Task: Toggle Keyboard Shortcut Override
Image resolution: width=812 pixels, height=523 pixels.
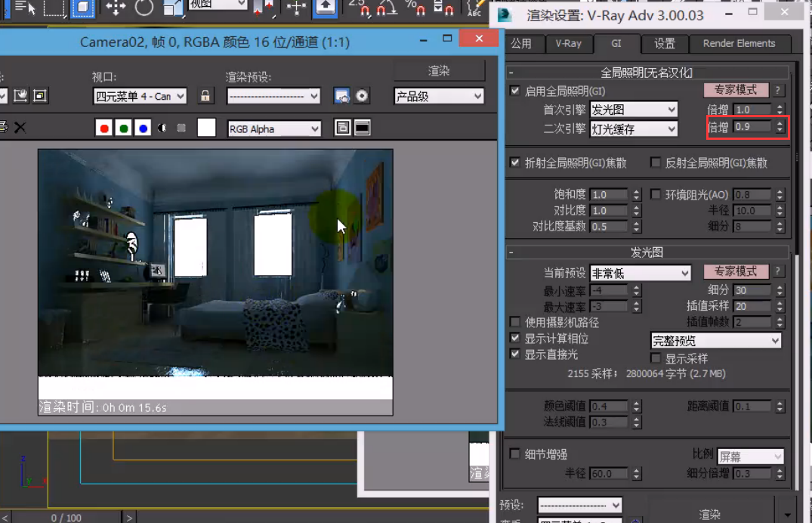Action: (326, 8)
